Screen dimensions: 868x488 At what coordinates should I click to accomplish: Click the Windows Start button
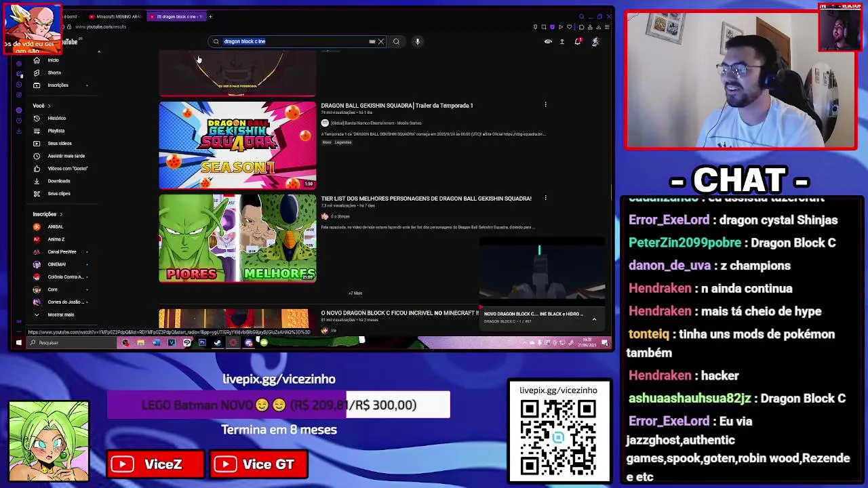(18, 343)
